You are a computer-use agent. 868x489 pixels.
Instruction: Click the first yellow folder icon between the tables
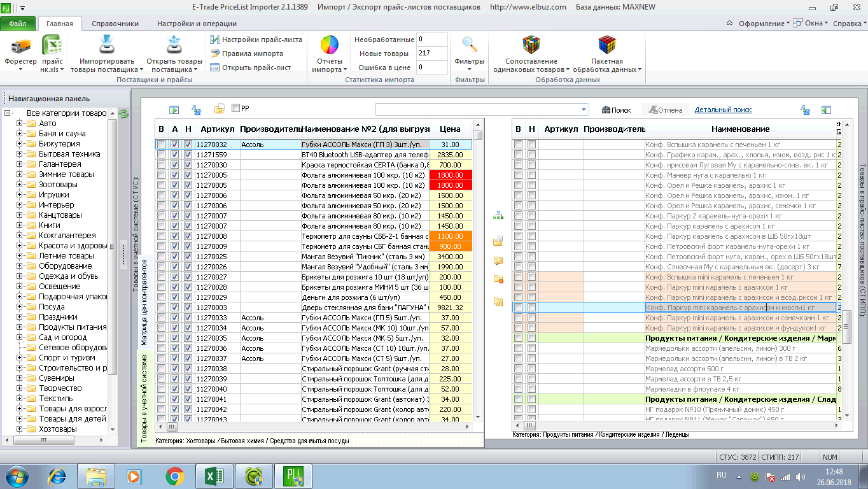[x=498, y=241]
